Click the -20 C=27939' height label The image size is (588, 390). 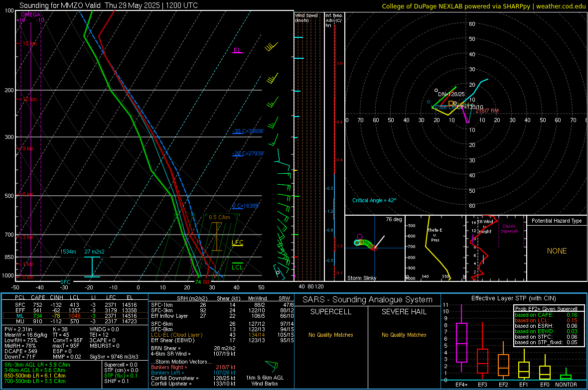pos(248,153)
